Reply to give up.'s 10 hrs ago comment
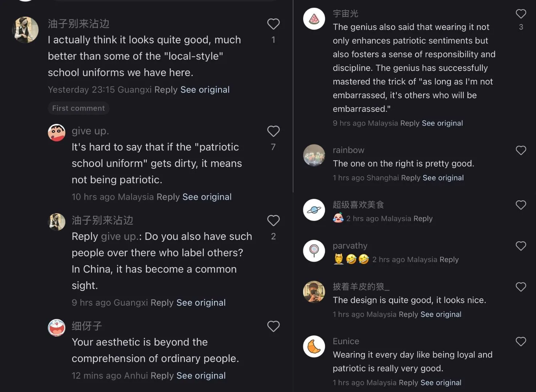536x392 pixels. [168, 197]
